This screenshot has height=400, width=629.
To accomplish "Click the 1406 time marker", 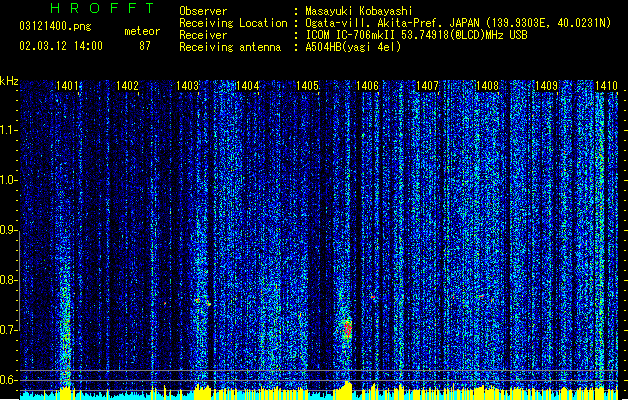I will click(x=367, y=85).
